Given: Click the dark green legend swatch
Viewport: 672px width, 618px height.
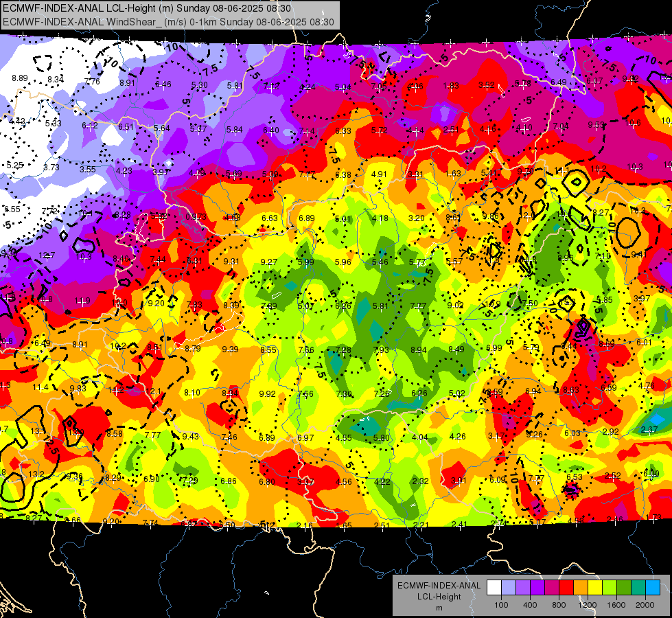Looking at the screenshot, I should [x=624, y=588].
